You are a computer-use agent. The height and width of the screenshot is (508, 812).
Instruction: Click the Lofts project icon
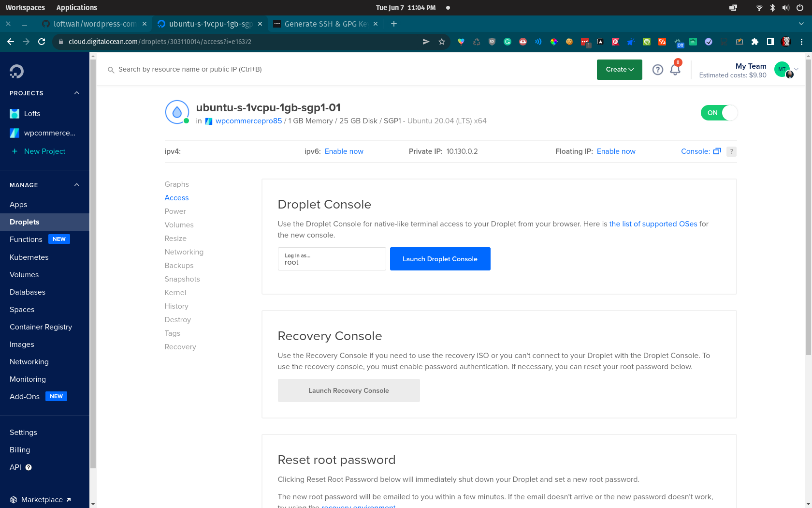pyautogui.click(x=14, y=114)
